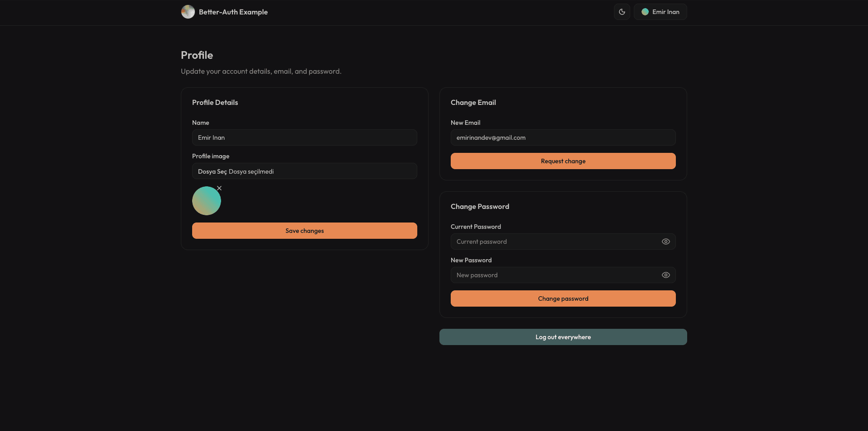Image resolution: width=868 pixels, height=431 pixels.
Task: Click the Profile Details card heading
Action: pyautogui.click(x=215, y=102)
